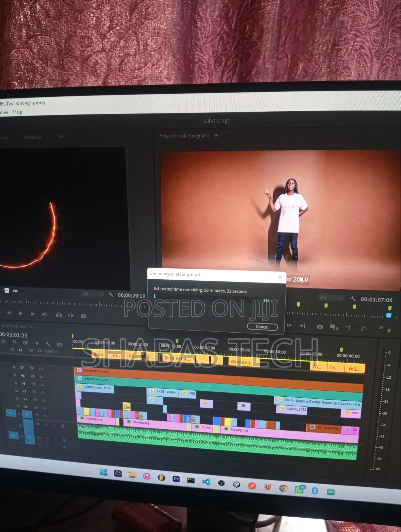
Task: Toggle Linked Selection in timeline
Action: (25, 342)
